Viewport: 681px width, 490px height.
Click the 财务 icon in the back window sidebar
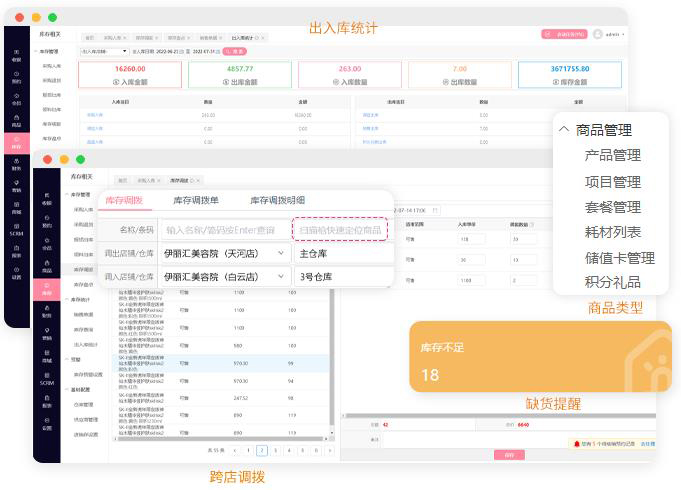[x=16, y=166]
